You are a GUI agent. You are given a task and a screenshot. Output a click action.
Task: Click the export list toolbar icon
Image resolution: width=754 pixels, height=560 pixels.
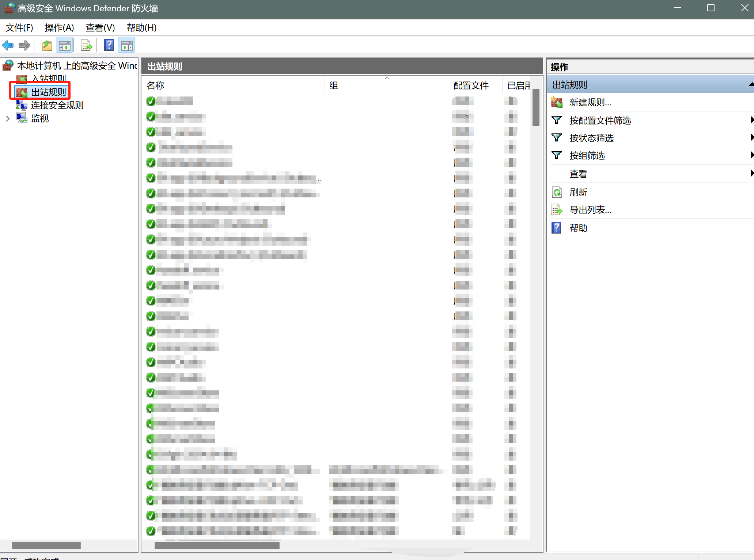(x=87, y=46)
